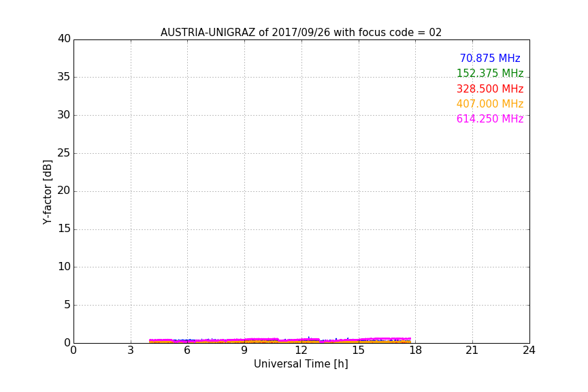588x392 pixels.
Task: Click the y-axis tick label 5
Action: point(67,305)
